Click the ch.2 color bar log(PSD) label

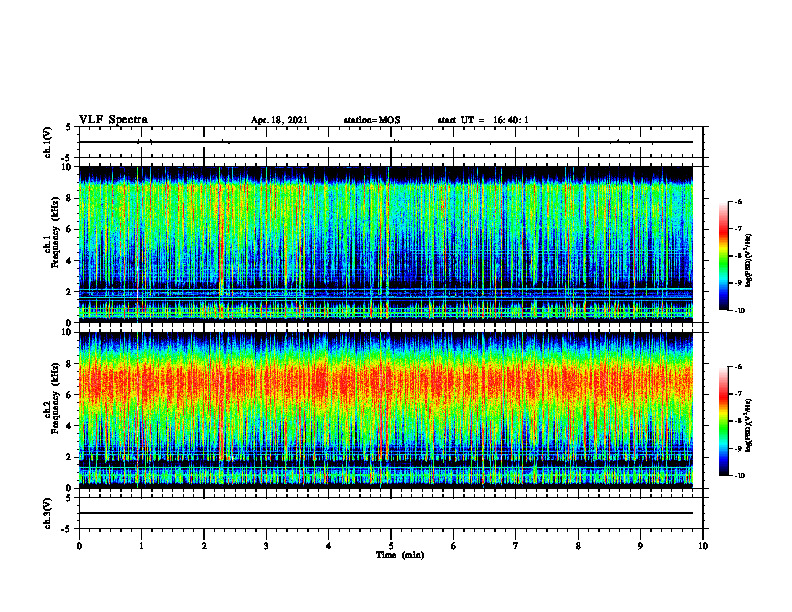(749, 426)
